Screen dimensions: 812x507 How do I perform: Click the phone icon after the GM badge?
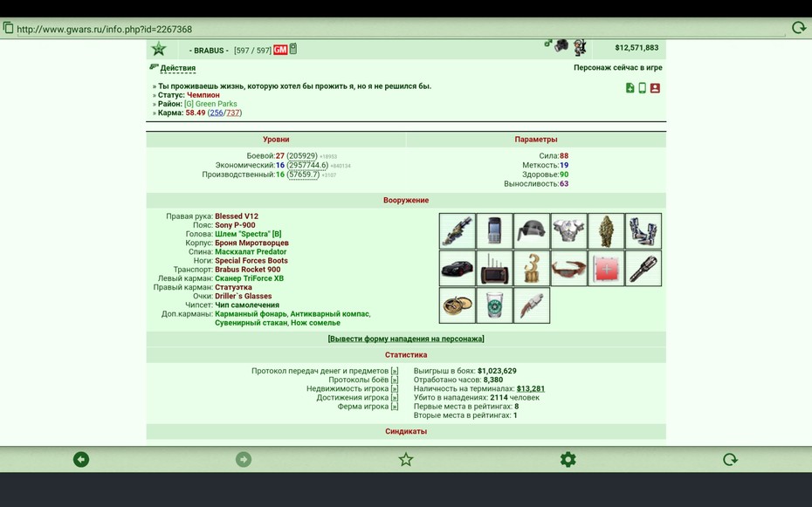point(293,49)
